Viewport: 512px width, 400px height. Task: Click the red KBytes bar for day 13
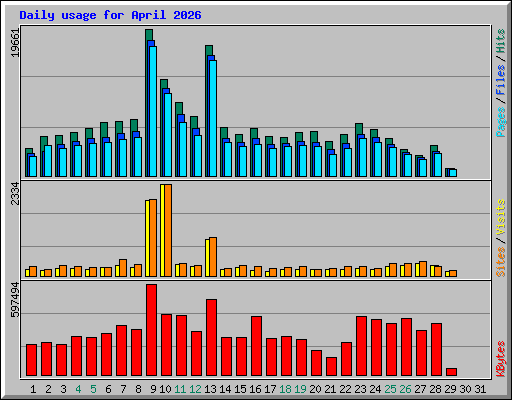tap(211, 338)
